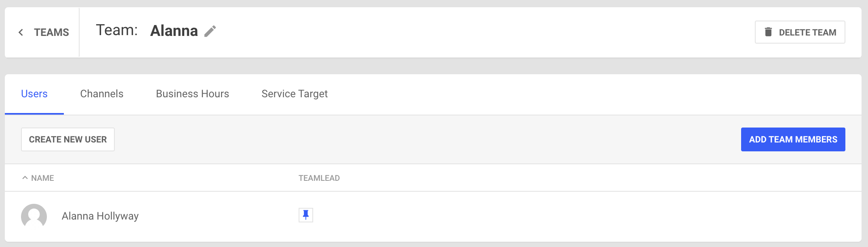Click the CREATE NEW USER button
Screen dimensions: 868x247
click(68, 140)
